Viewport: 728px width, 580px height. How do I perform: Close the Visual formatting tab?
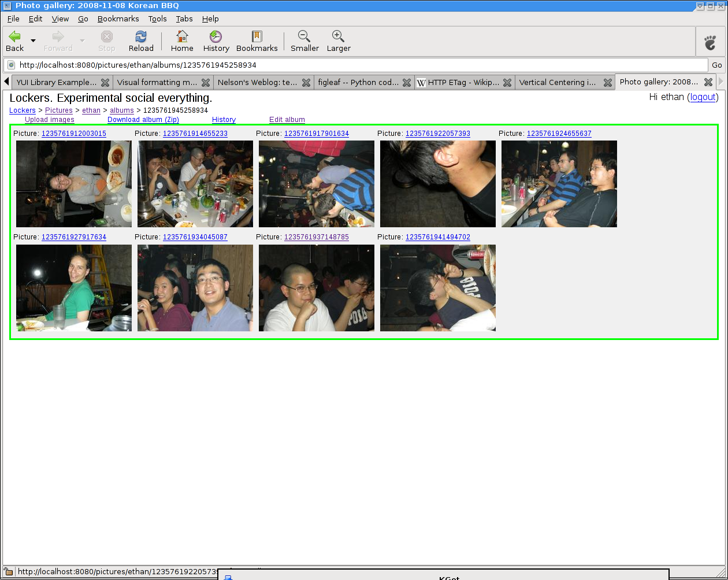tap(206, 82)
